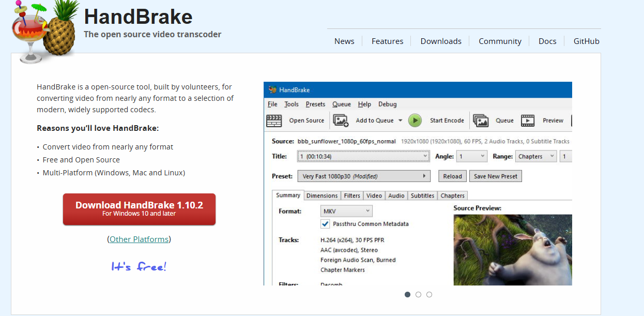
Task: Click the Preview film icon
Action: click(x=528, y=121)
